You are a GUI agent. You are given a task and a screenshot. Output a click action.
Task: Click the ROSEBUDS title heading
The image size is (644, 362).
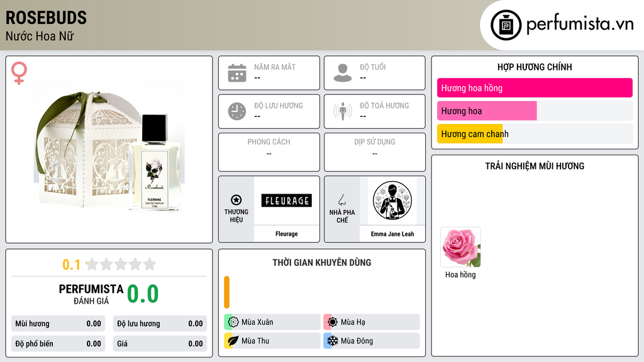46,18
